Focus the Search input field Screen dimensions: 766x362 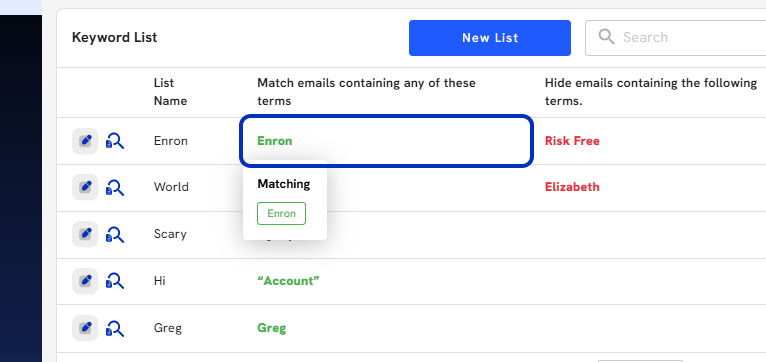point(679,38)
